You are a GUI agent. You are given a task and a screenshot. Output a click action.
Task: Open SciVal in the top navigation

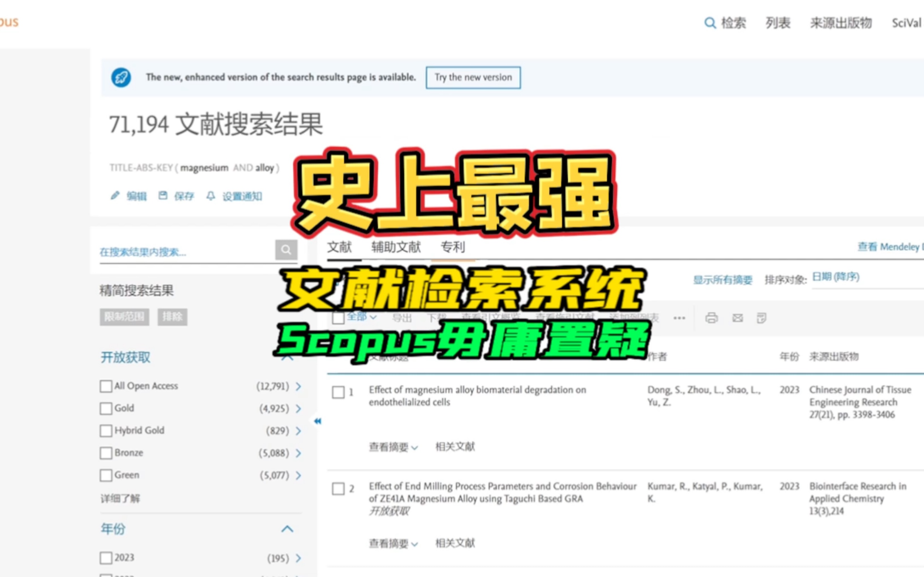906,23
